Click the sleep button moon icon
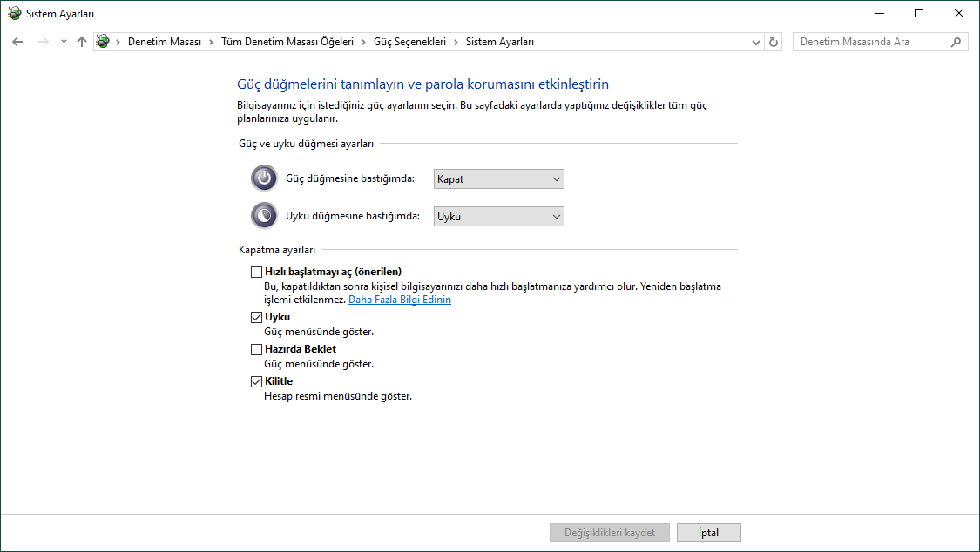Image resolution: width=980 pixels, height=552 pixels. coord(264,215)
